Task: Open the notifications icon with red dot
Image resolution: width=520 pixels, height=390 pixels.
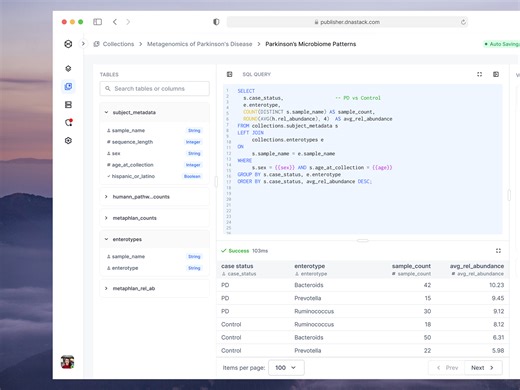Action: coord(69,122)
